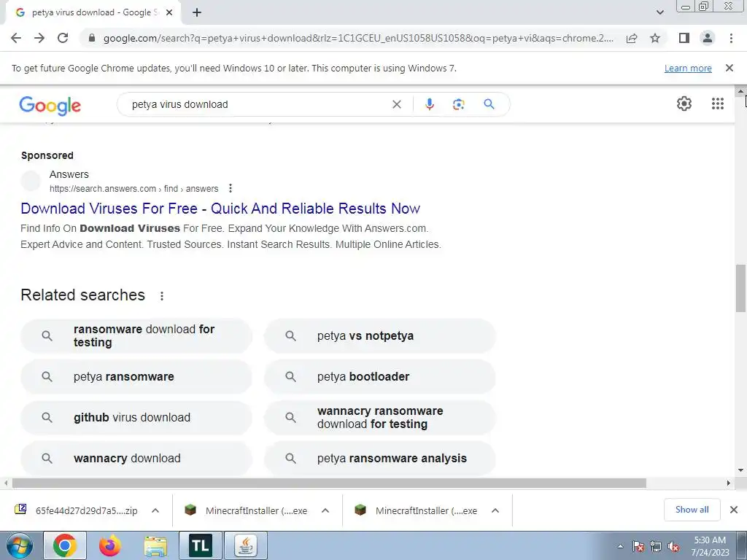
Task: Close the downloads bar
Action: pos(734,510)
